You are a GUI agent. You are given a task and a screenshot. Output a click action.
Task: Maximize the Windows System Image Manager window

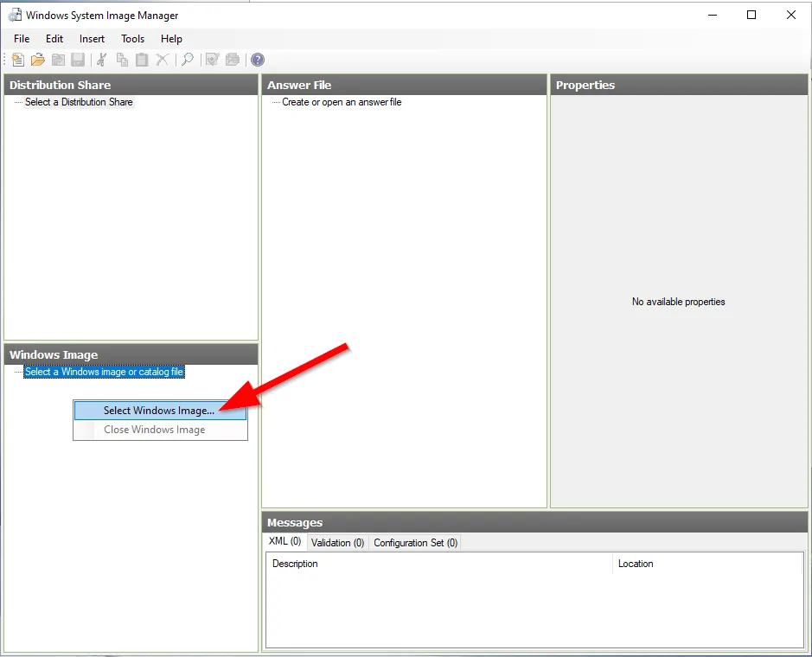coord(751,15)
